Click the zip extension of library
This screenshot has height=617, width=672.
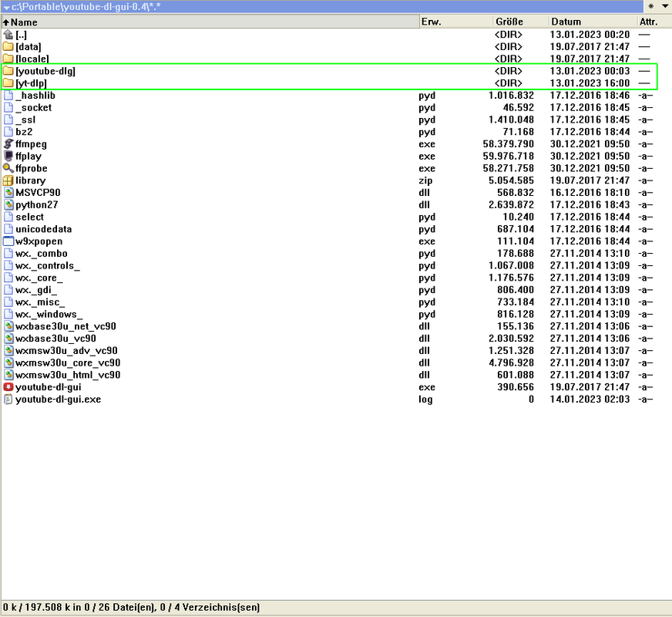click(x=425, y=180)
